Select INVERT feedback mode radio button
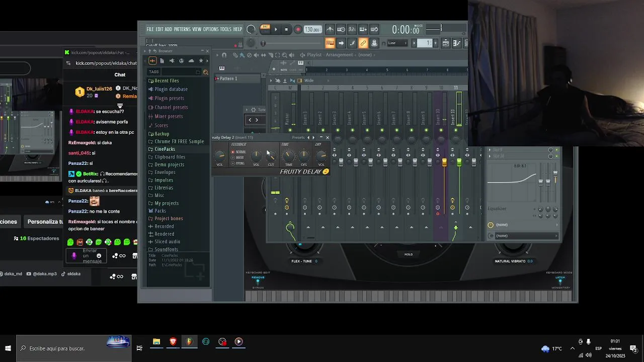Viewport: 644px width, 362px height. click(233, 157)
